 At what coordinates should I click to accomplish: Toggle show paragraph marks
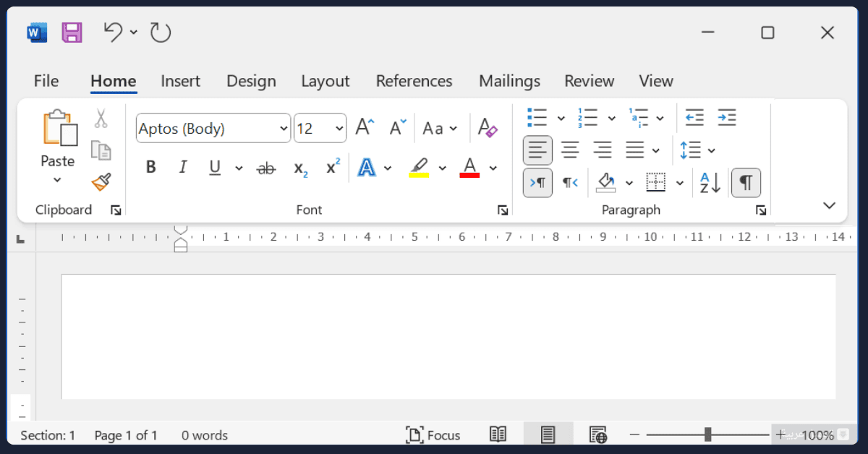pyautogui.click(x=746, y=182)
